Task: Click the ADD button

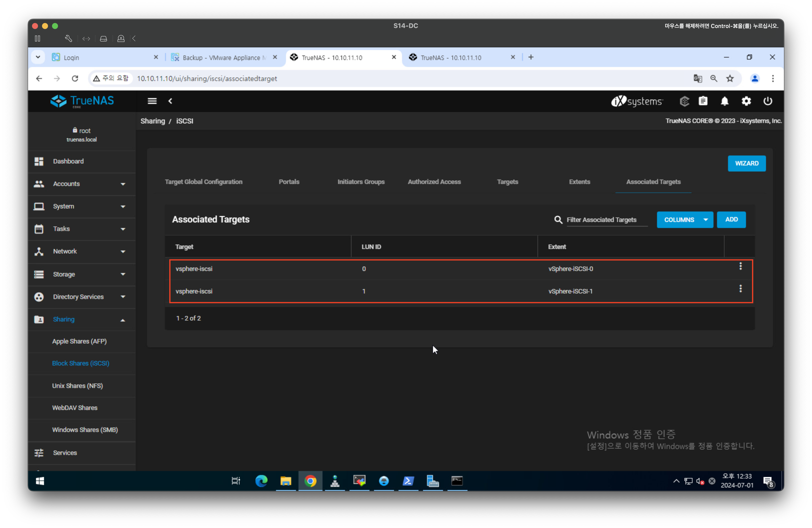Action: (x=731, y=220)
